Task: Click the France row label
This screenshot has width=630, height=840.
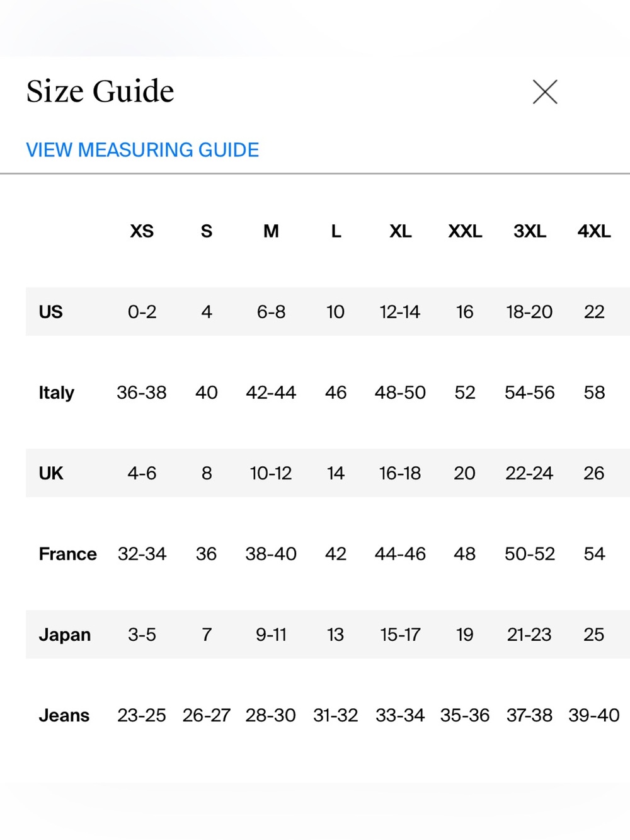Action: [x=68, y=554]
